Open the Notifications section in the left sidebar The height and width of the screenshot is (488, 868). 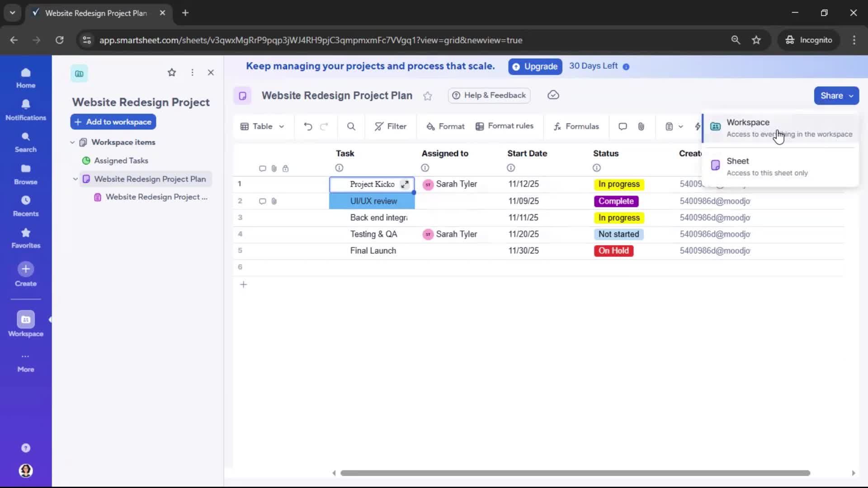click(x=26, y=108)
